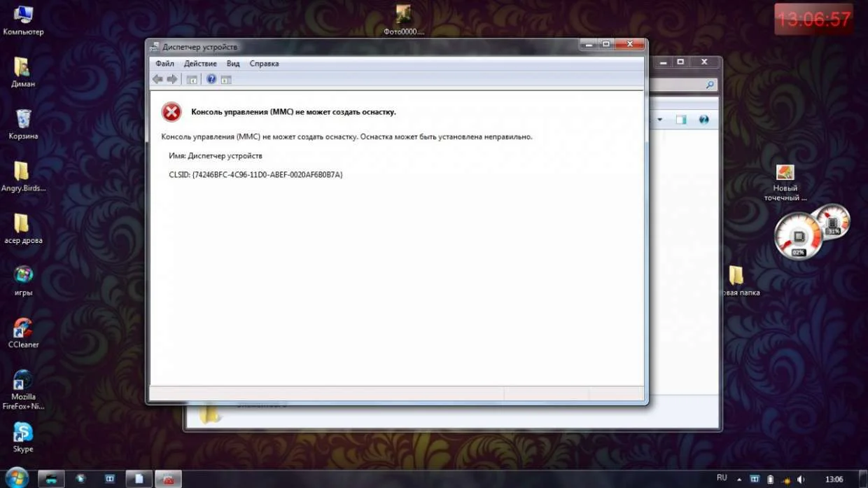
Task: Select the Корзина recycle bin icon
Action: tap(23, 124)
